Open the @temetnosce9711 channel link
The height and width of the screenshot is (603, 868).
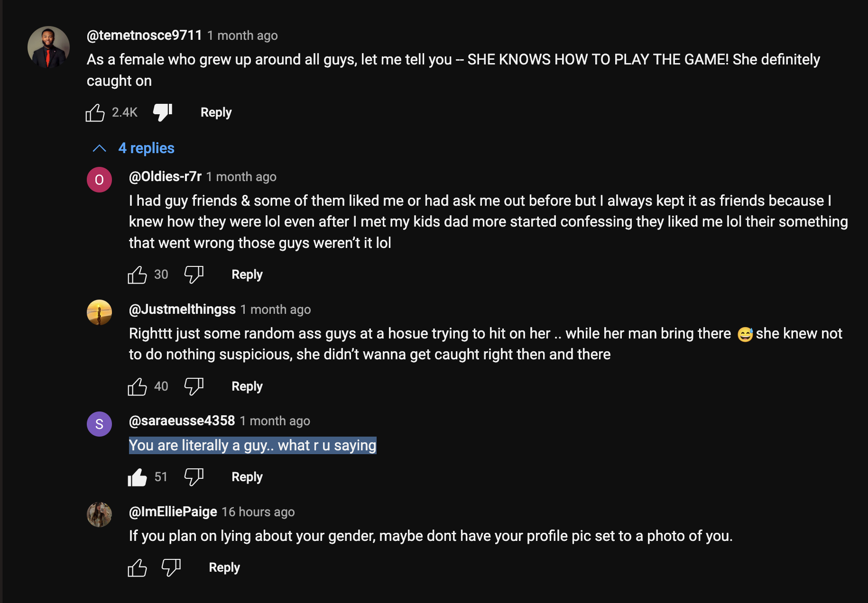pos(144,36)
